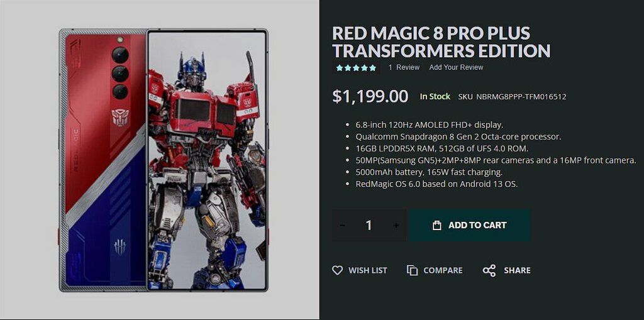The image size is (644, 320).
Task: Click the quantity input field showing 1
Action: [x=369, y=225]
